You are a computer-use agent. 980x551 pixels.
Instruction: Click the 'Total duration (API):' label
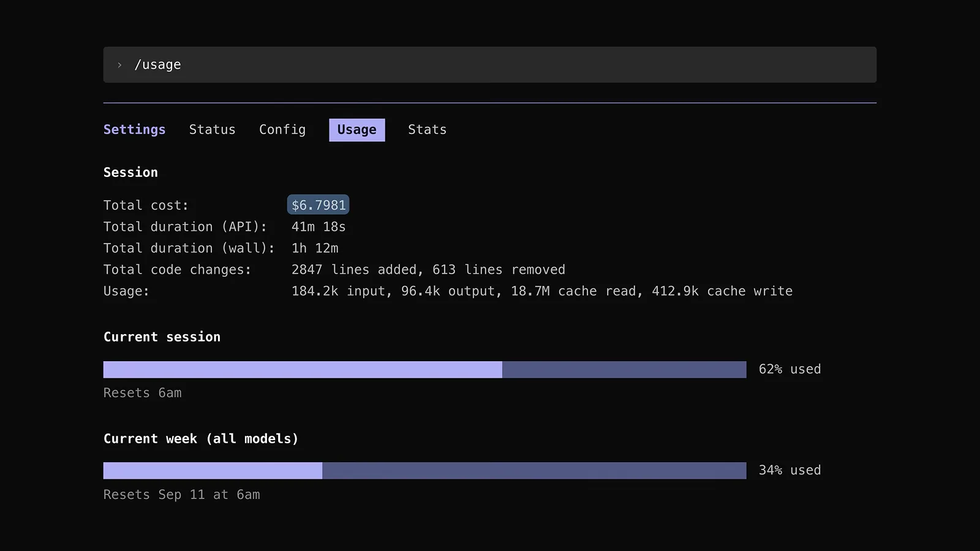click(186, 227)
